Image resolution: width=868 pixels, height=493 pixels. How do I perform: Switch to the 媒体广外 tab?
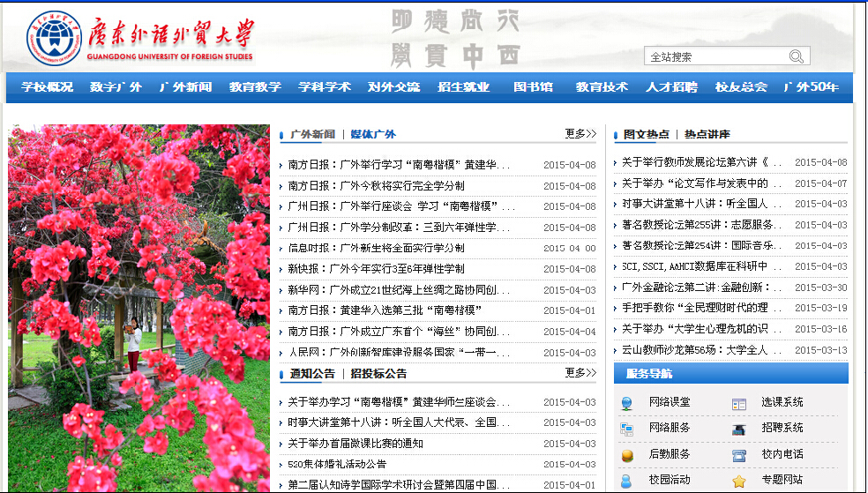point(373,135)
